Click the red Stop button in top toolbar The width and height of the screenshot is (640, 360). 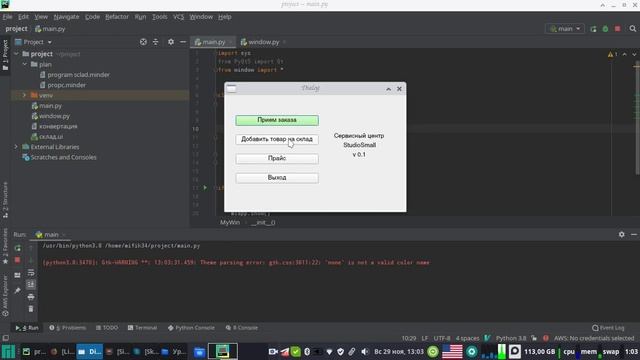618,29
